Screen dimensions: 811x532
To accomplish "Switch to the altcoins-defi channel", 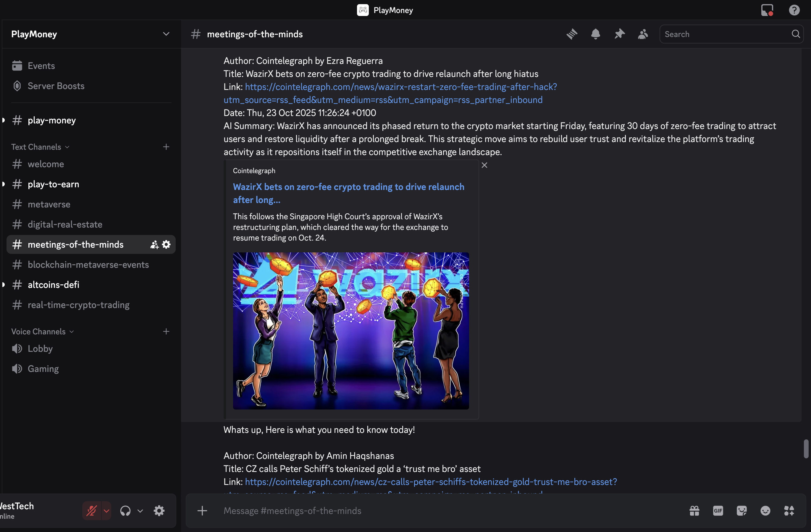I will pyautogui.click(x=54, y=285).
